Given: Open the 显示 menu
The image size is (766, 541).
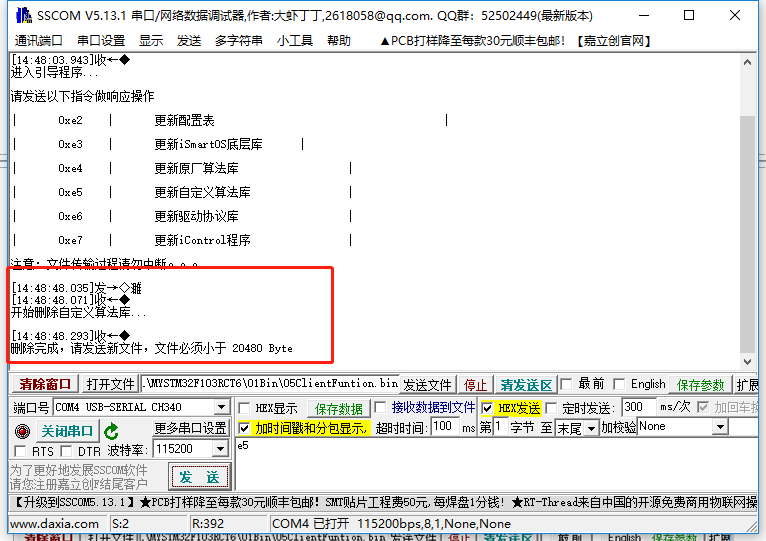Looking at the screenshot, I should 151,41.
